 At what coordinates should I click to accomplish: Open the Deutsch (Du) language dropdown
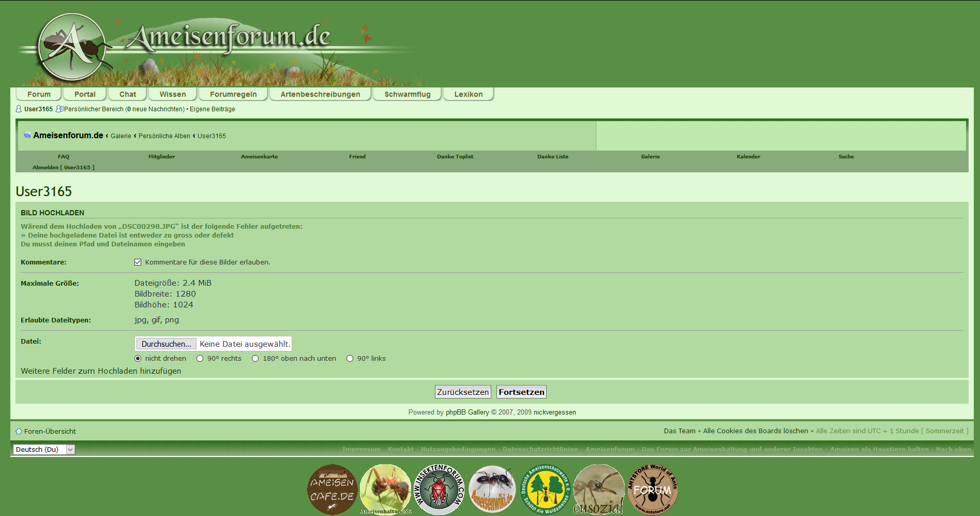tap(44, 449)
